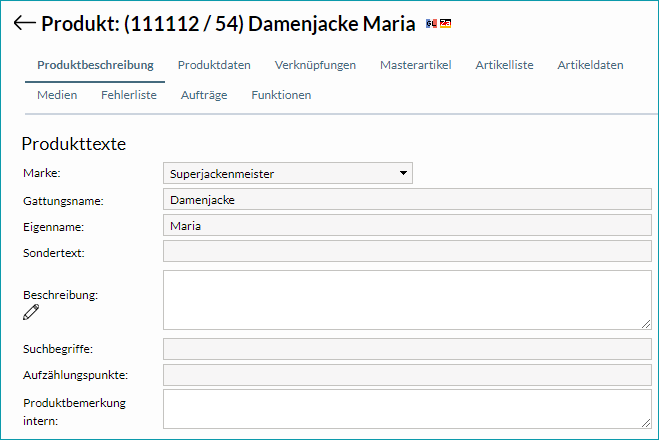659x440 pixels.
Task: Open the Artikelliste tab
Action: pyautogui.click(x=504, y=65)
